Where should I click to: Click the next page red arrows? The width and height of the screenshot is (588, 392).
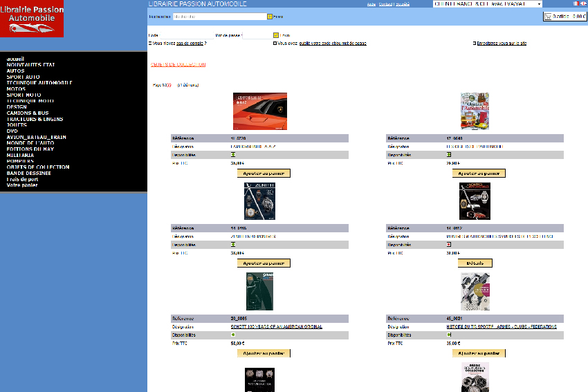tap(169, 84)
